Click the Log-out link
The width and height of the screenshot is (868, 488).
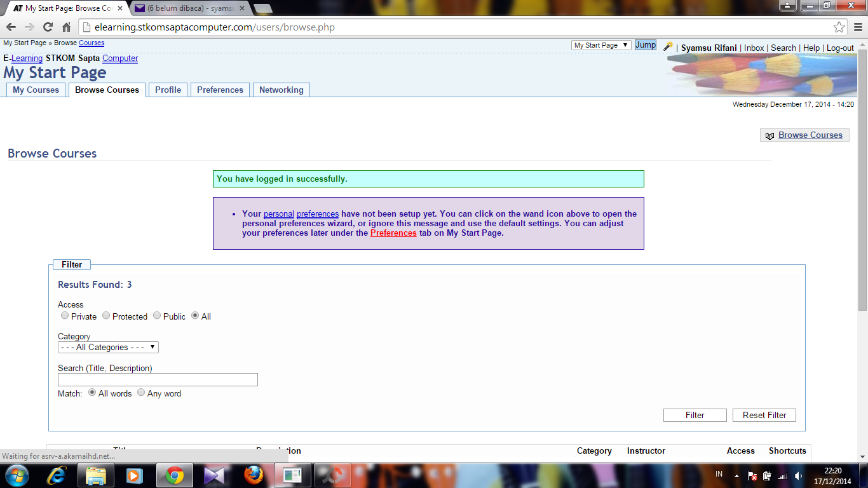click(x=840, y=48)
